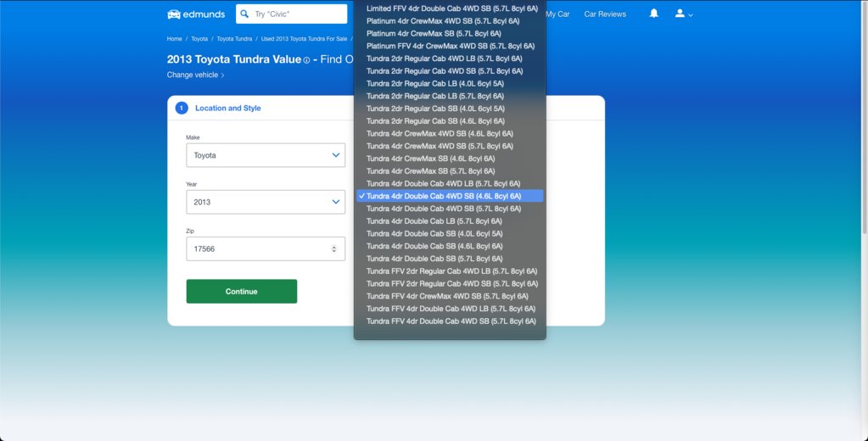Open the Toyota Tundra breadcrumb link
The image size is (868, 441).
(234, 39)
